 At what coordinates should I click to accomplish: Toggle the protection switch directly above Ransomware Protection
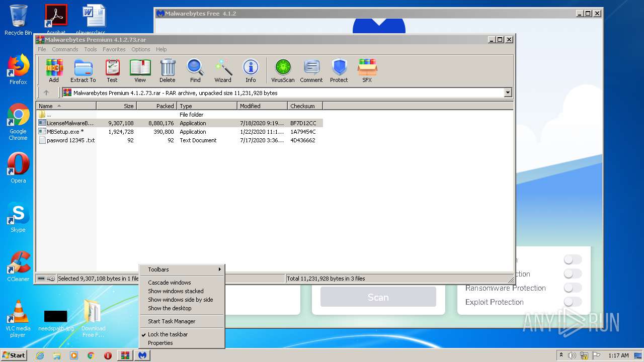(573, 274)
